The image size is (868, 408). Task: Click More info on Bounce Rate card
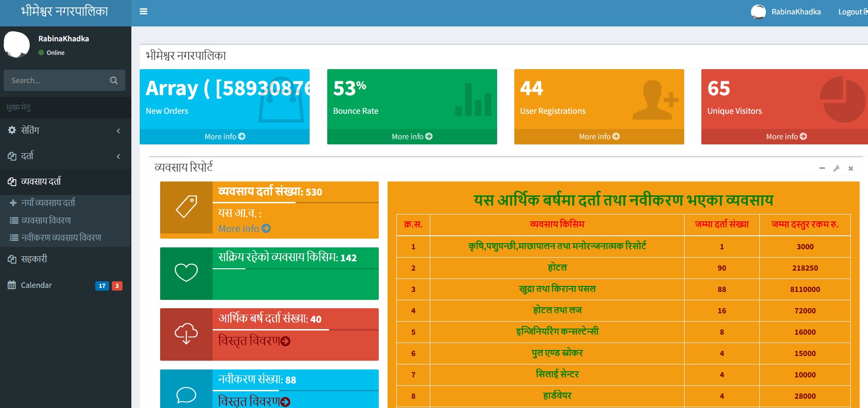point(412,136)
